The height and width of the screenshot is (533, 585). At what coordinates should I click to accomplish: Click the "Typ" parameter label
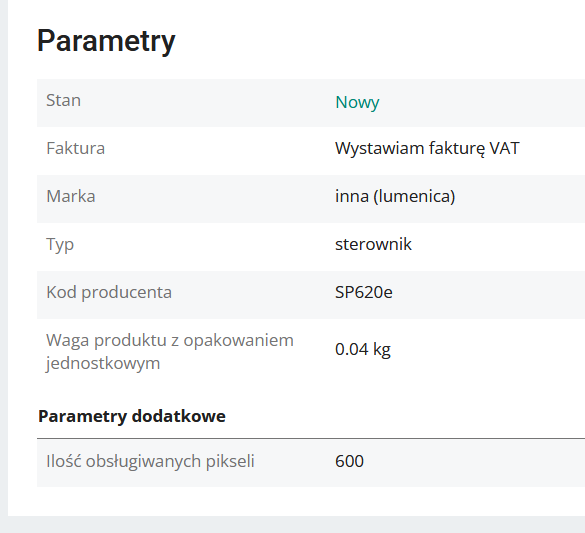coord(60,245)
